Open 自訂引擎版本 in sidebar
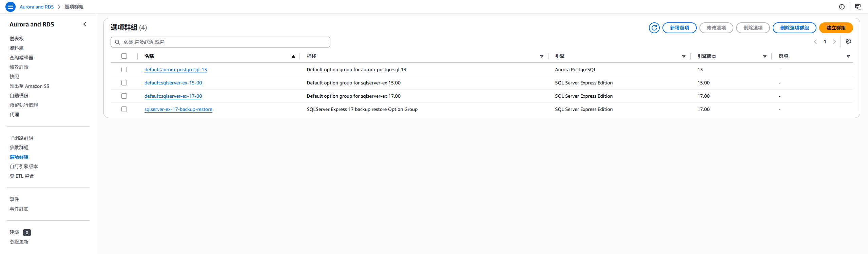Image resolution: width=868 pixels, height=254 pixels. (24, 167)
